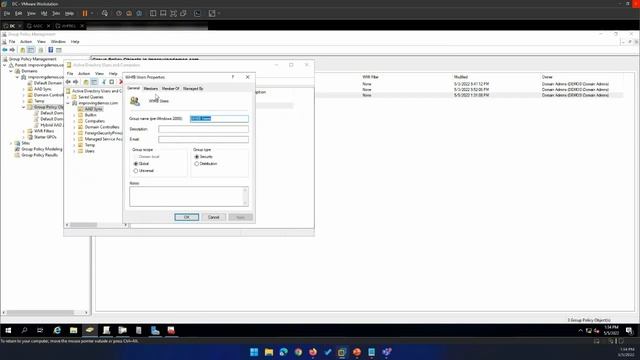Expand the Saved Queries node
The image size is (640, 360).
coord(68,97)
